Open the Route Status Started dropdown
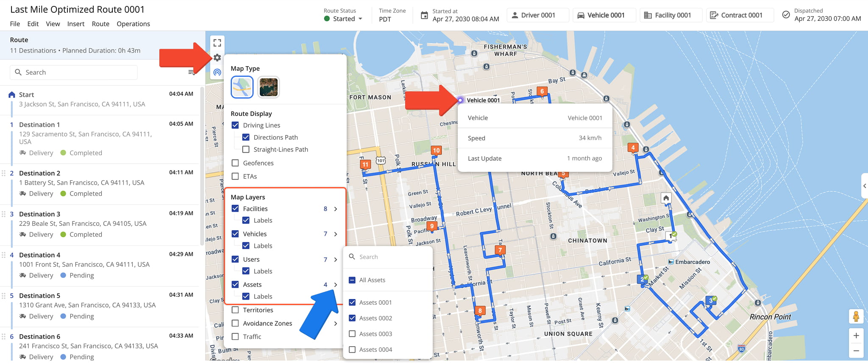The image size is (868, 364). (x=343, y=19)
